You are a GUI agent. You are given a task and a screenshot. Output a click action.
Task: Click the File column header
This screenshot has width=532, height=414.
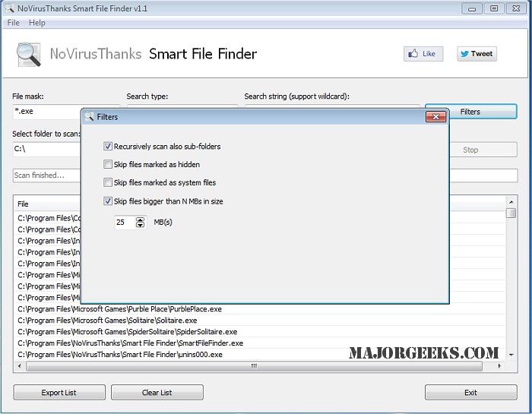pyautogui.click(x=47, y=204)
